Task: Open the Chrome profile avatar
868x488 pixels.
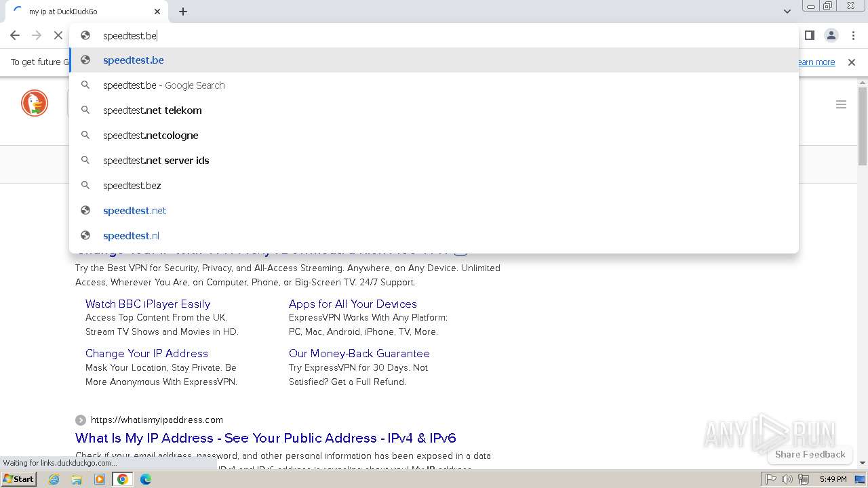Action: click(x=831, y=35)
